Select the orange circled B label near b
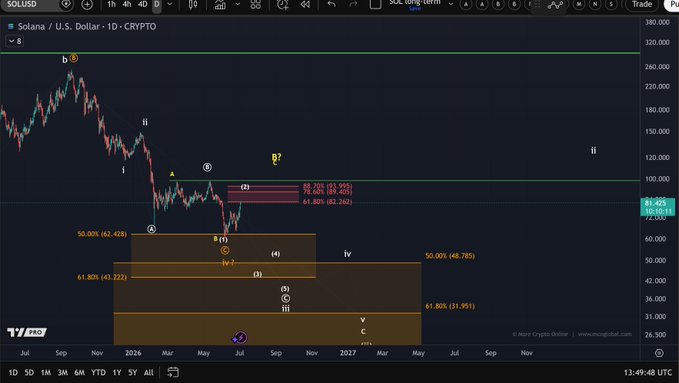 click(74, 58)
